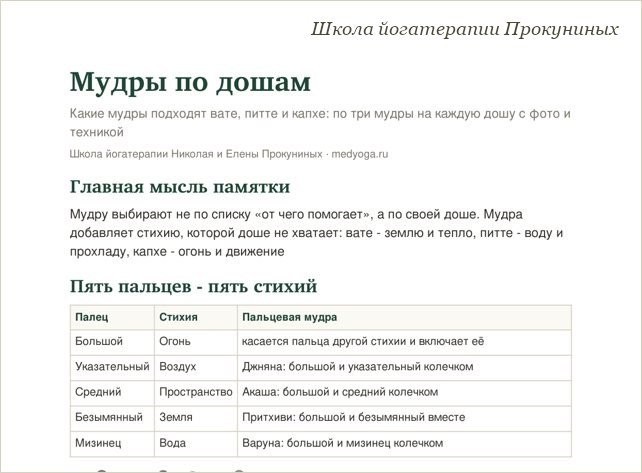642x473 pixels.
Task: Click the cell 'Воздух'
Action: point(196,368)
